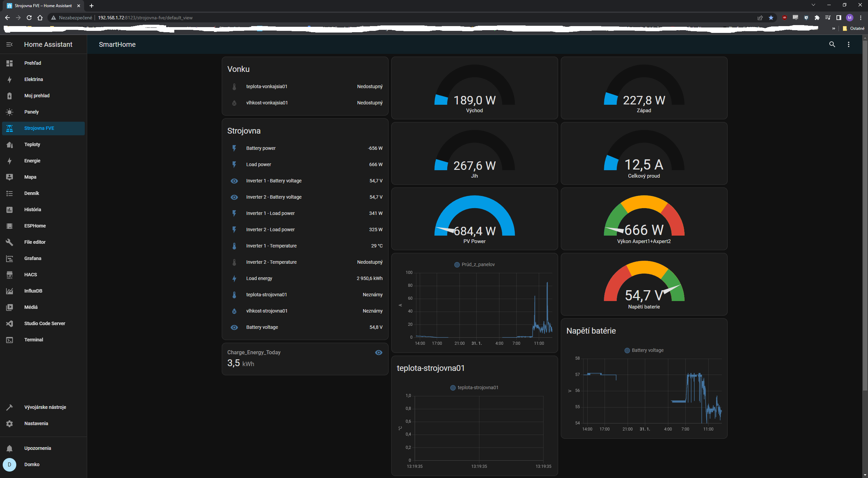
Task: Open Inverter 1 Battery voltage eye icon
Action: coord(234,181)
